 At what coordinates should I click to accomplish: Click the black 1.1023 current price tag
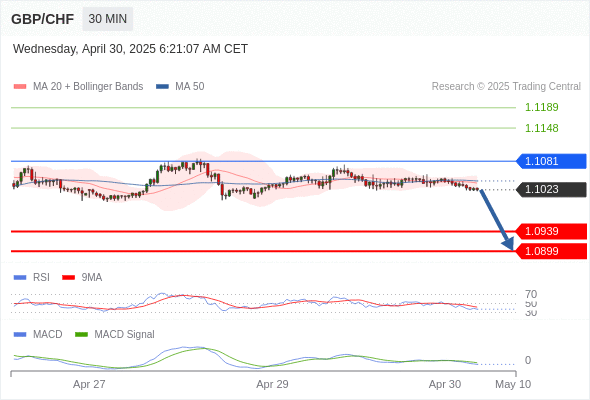(x=551, y=189)
